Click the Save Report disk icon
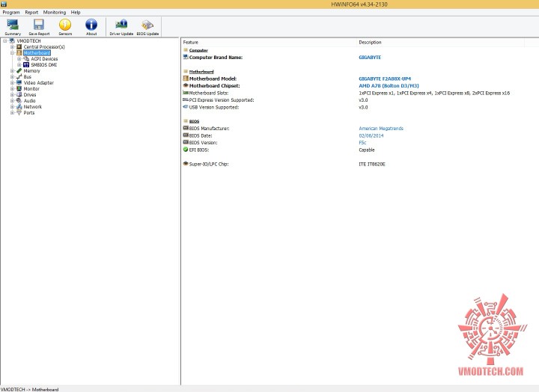Viewport: 539px width, 392px height. tap(39, 25)
